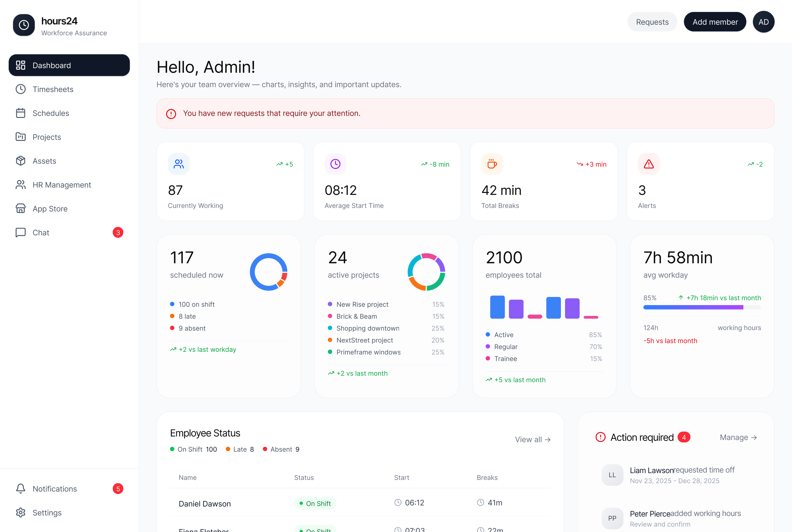Click the requests attention banner message
Screen dimensions: 792x532
click(272, 113)
